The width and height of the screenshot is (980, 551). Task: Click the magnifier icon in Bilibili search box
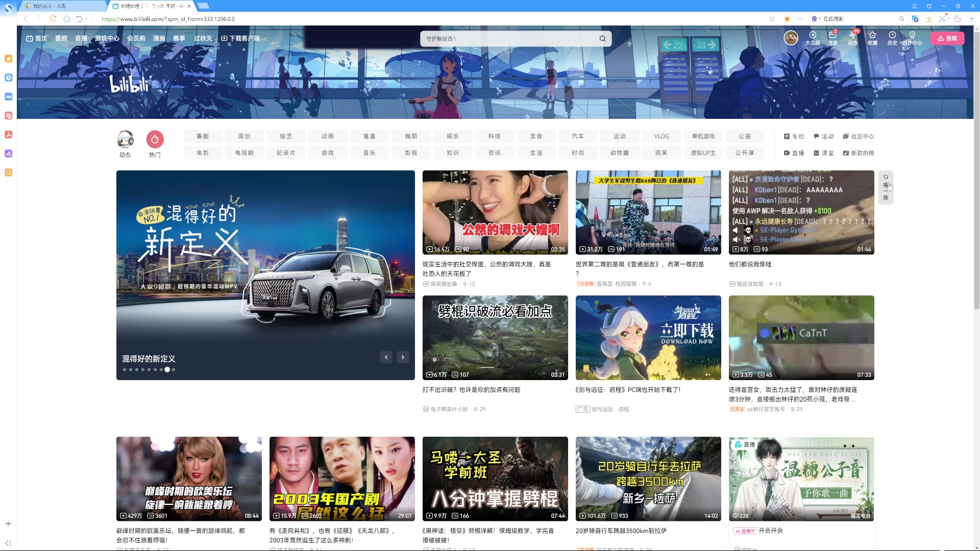coord(602,39)
